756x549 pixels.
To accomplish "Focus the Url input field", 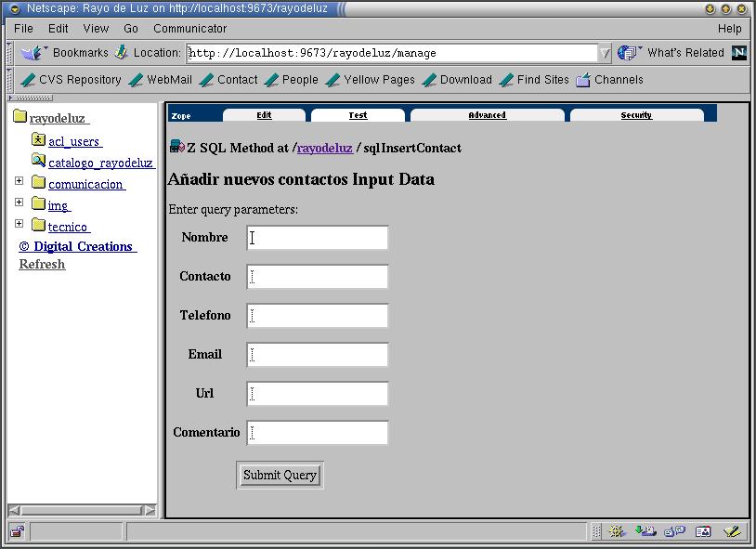I will [318, 394].
